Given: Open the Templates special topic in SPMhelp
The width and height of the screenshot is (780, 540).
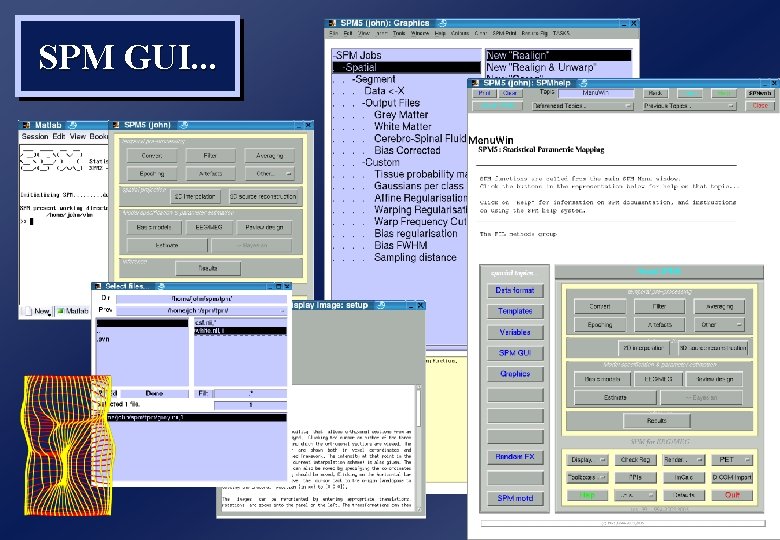Looking at the screenshot, I should click(515, 311).
